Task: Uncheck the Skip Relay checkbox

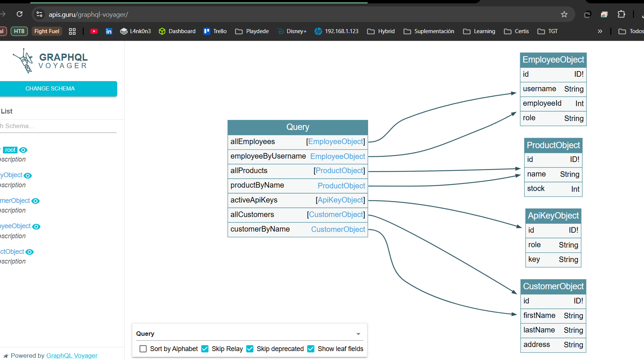Action: [205, 349]
